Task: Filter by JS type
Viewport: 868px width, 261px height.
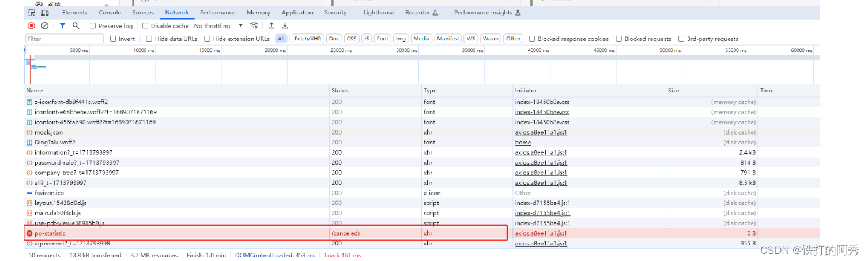Action: tap(367, 39)
